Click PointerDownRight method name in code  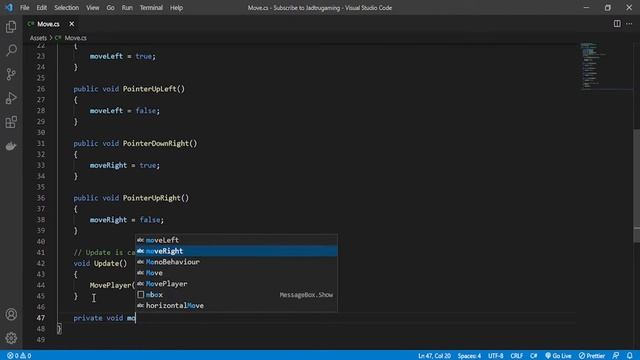pyautogui.click(x=156, y=143)
